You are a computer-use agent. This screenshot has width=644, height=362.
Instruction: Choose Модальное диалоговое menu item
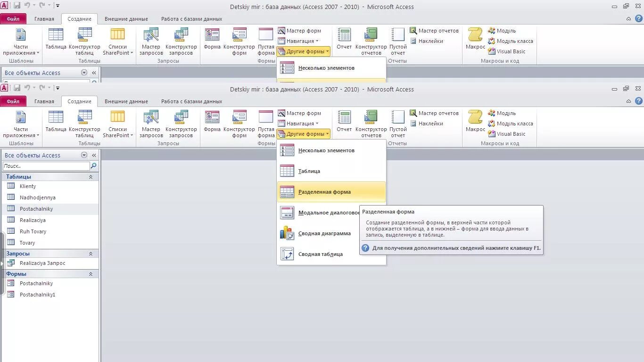tap(319, 213)
